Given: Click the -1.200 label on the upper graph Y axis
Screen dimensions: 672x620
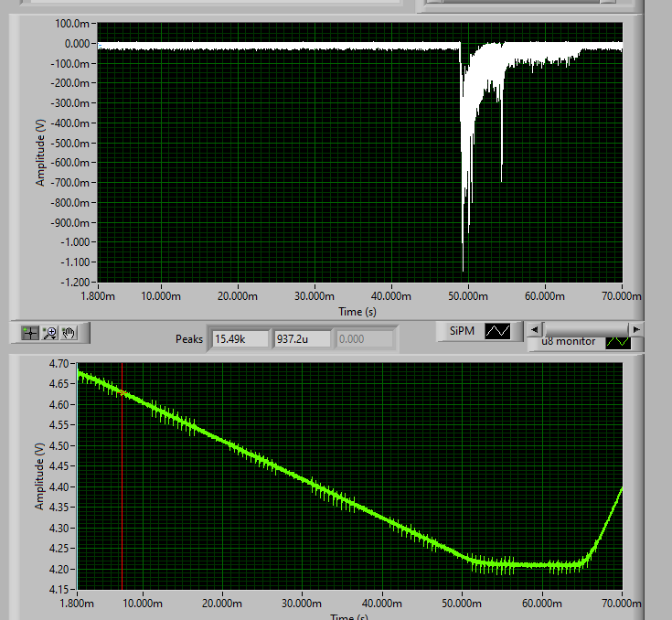Looking at the screenshot, I should pos(75,283).
